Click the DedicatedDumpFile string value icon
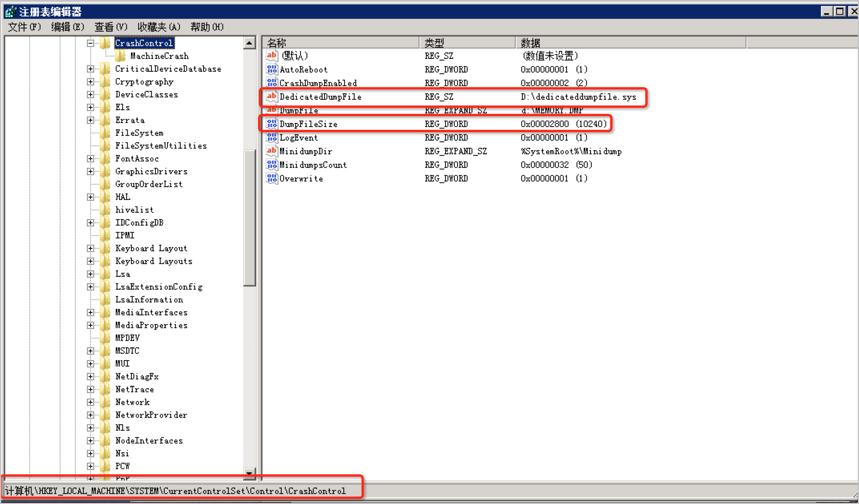Image resolution: width=859 pixels, height=504 pixels. click(x=272, y=97)
